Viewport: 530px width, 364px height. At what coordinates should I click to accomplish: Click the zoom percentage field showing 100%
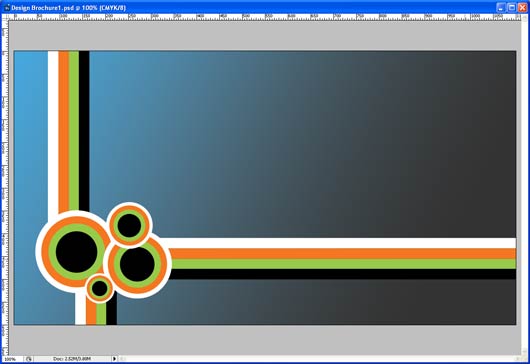[13, 359]
